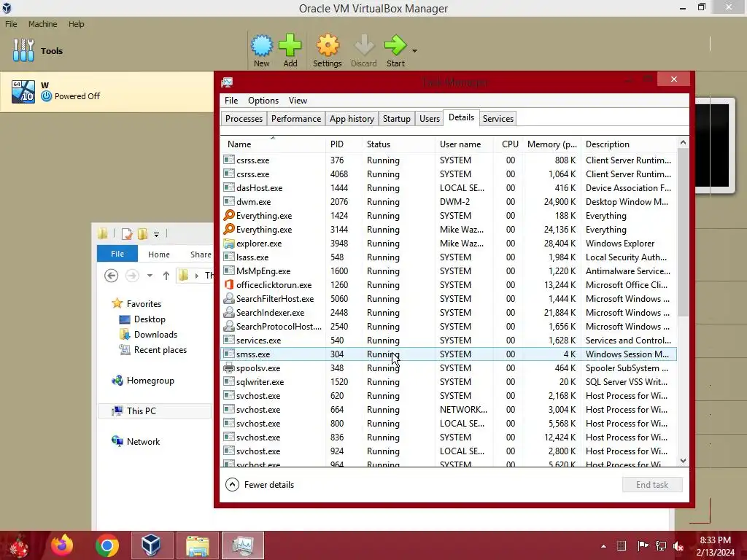Select officeclicktorun.exe Office icon
The image size is (747, 560).
[229, 285]
